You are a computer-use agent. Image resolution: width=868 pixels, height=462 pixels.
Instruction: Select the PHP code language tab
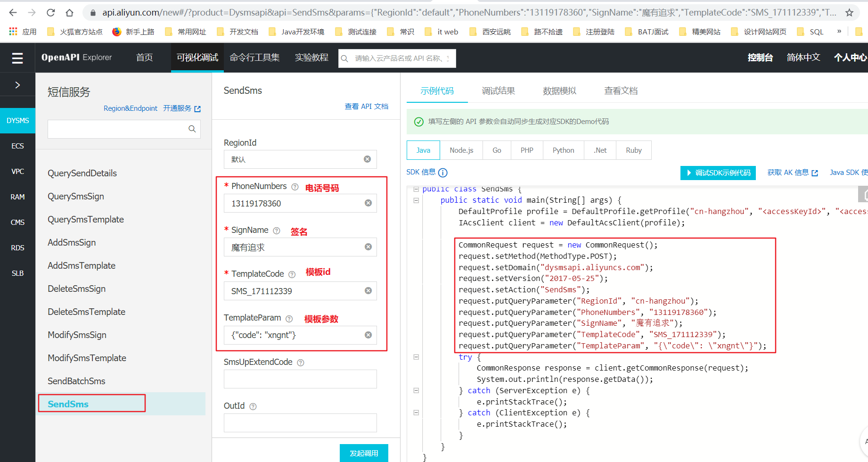pyautogui.click(x=527, y=150)
